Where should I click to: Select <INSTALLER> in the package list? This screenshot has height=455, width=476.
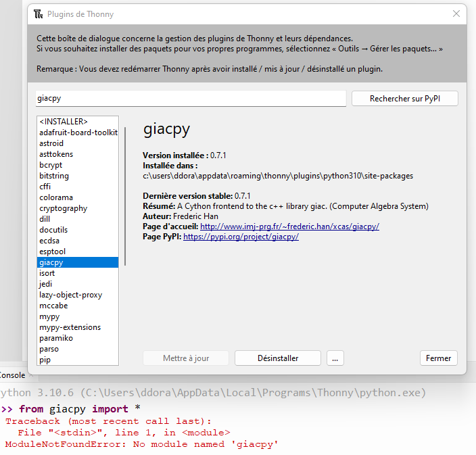pos(77,122)
